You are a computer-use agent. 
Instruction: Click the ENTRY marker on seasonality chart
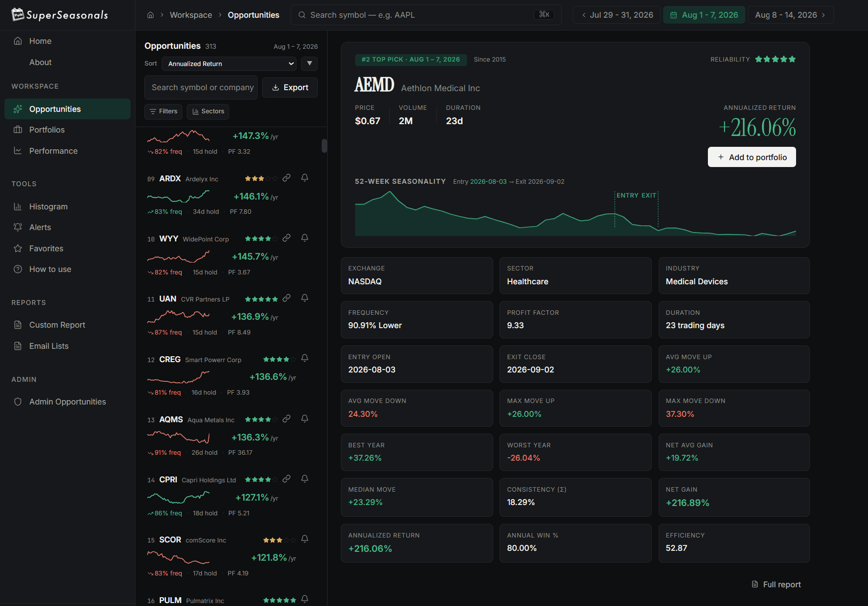[628, 196]
